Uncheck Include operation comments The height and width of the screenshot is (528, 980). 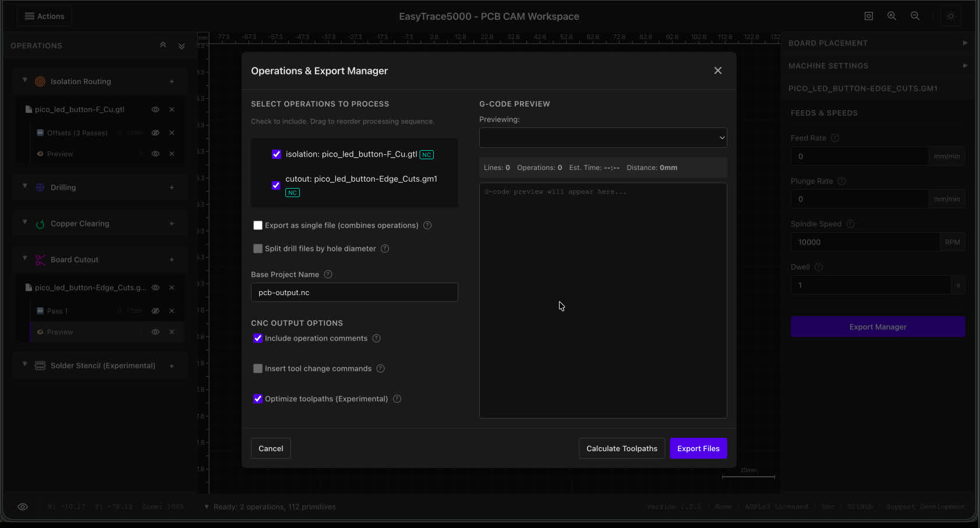click(x=258, y=338)
